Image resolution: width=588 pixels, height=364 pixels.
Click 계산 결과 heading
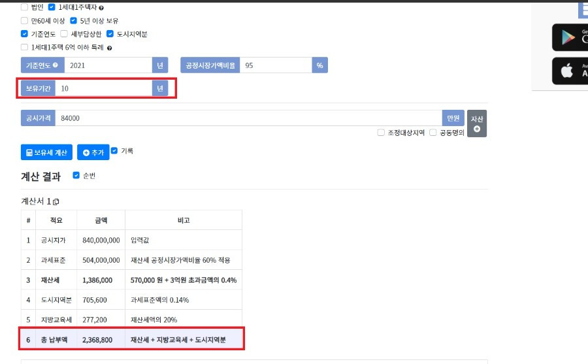tap(41, 176)
